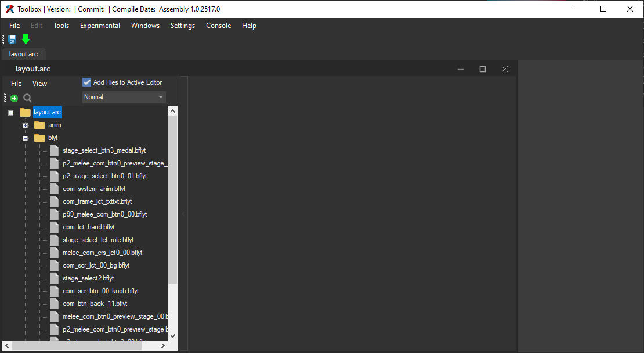The width and height of the screenshot is (644, 353).
Task: Collapse the layout.arc root node
Action: (x=10, y=113)
